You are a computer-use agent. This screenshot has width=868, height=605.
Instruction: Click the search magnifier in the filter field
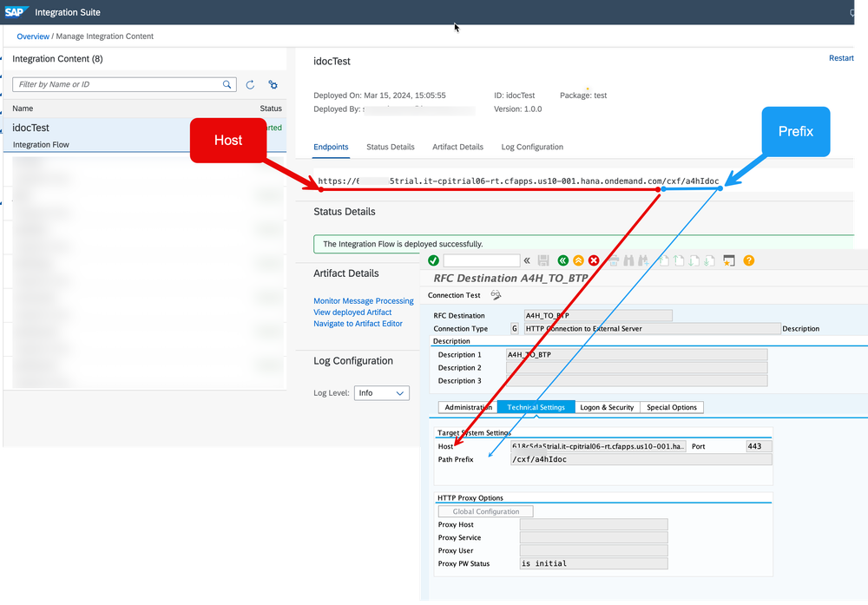[x=227, y=84]
